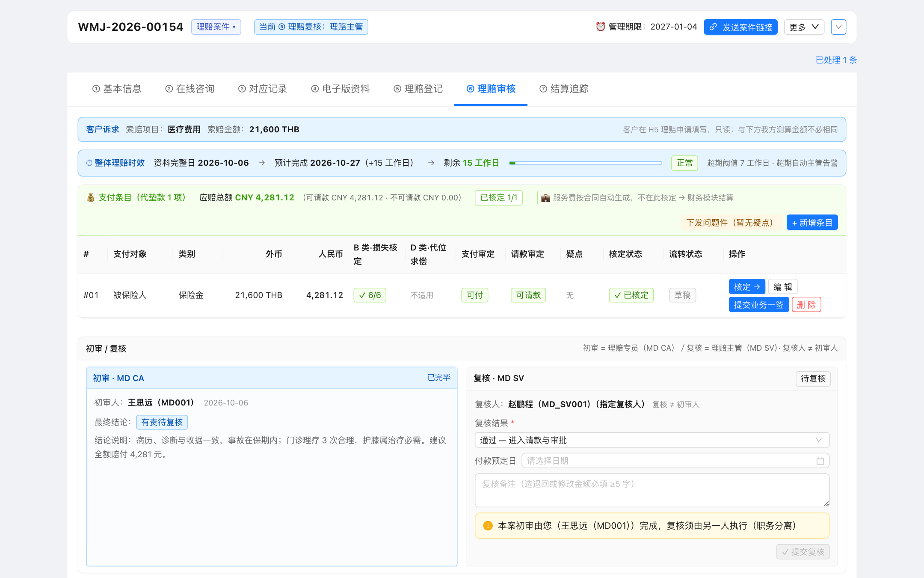Switch to the 电子版资料 tab

coord(340,89)
